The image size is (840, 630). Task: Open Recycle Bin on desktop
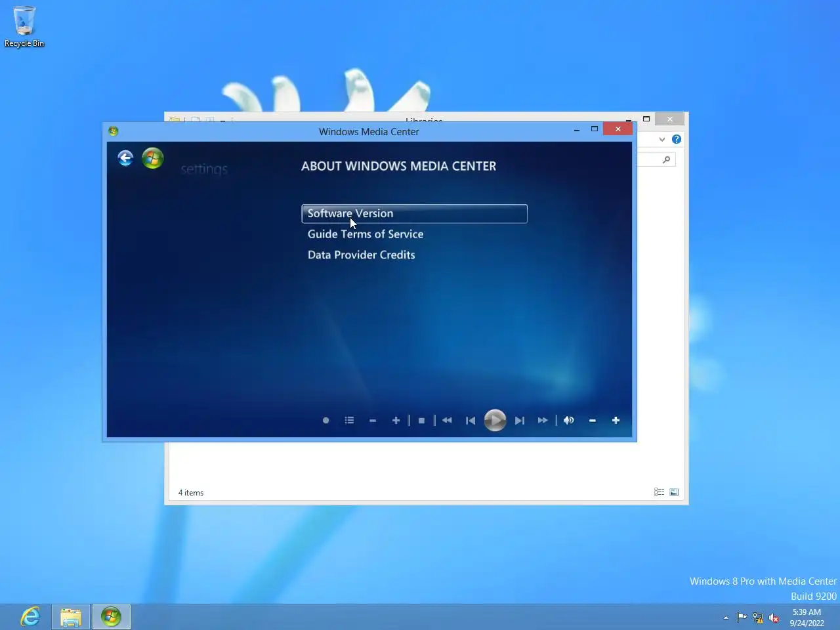pos(24,26)
